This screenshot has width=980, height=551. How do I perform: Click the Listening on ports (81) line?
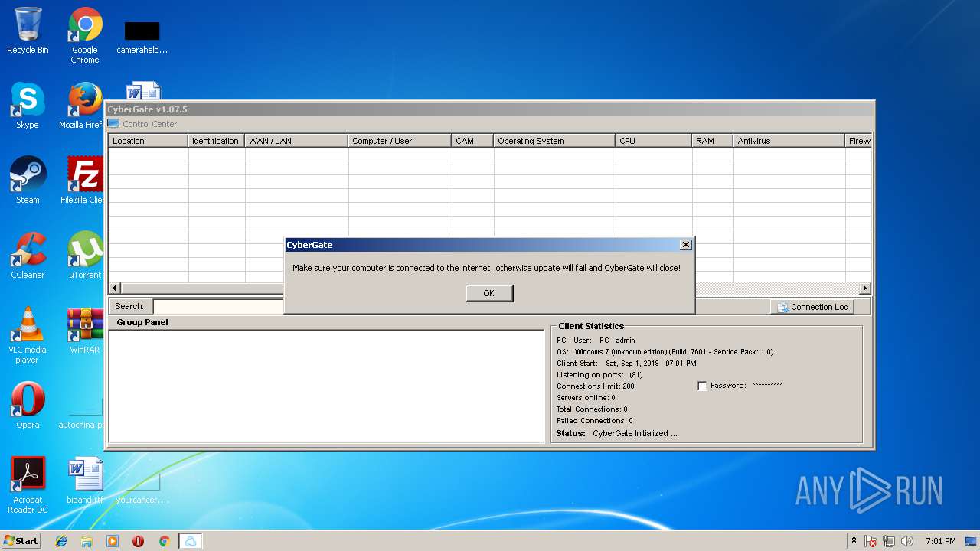pyautogui.click(x=599, y=375)
